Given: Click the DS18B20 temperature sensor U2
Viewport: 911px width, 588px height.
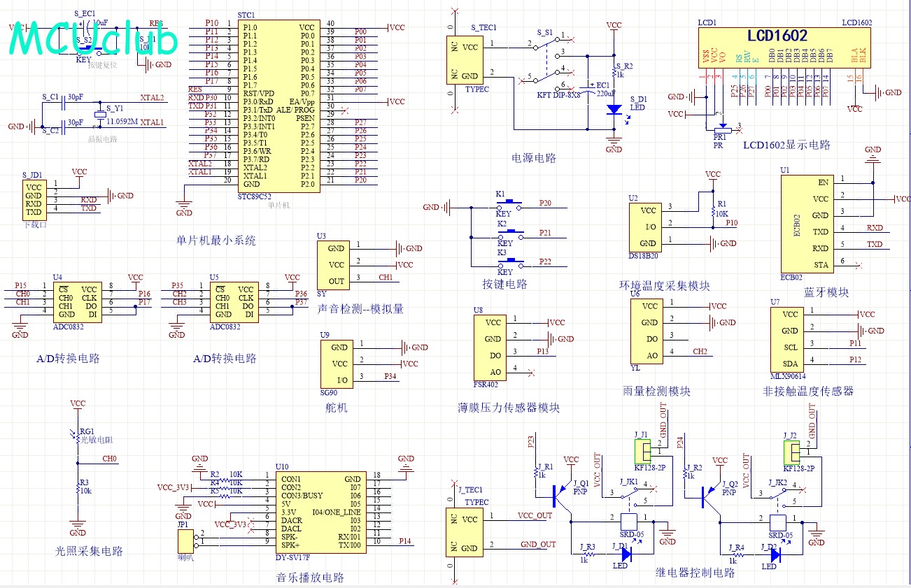Looking at the screenshot, I should coord(648,227).
